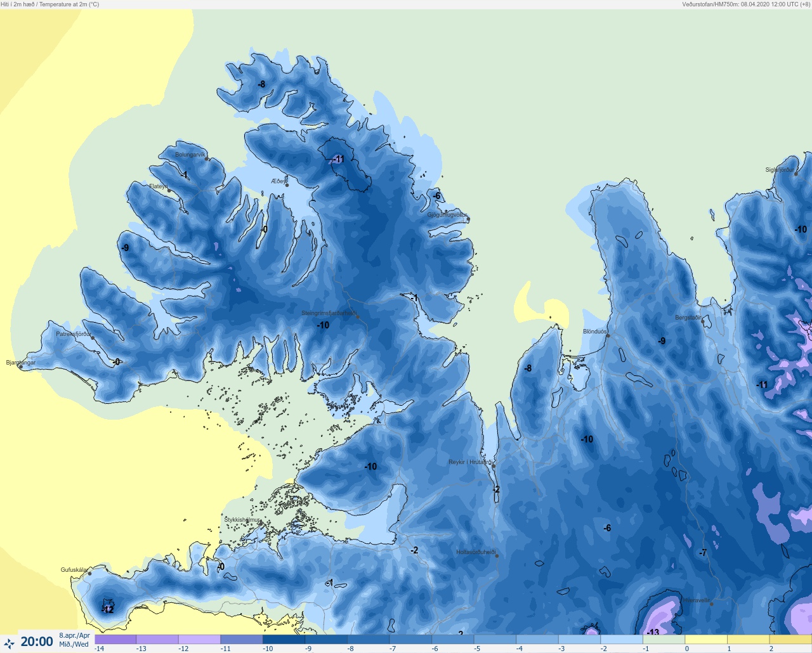812x653 pixels.
Task: Select the Bjargtangar station label
Action: coord(21,363)
